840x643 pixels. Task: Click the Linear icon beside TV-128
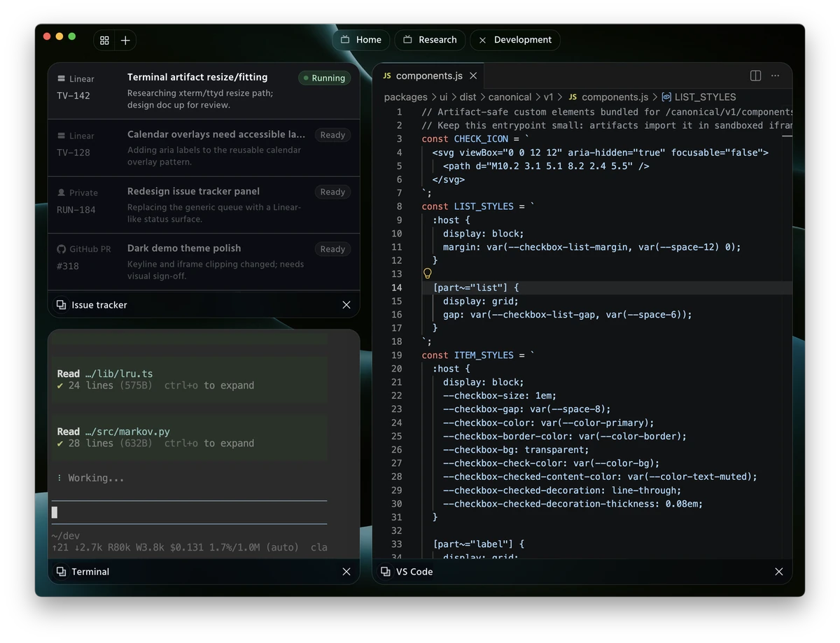coord(62,136)
